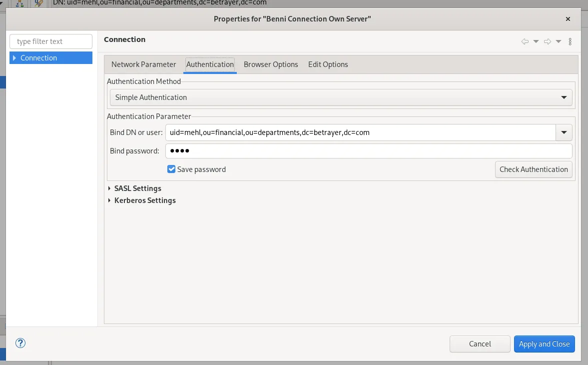Click the Check Authentication button

534,169
